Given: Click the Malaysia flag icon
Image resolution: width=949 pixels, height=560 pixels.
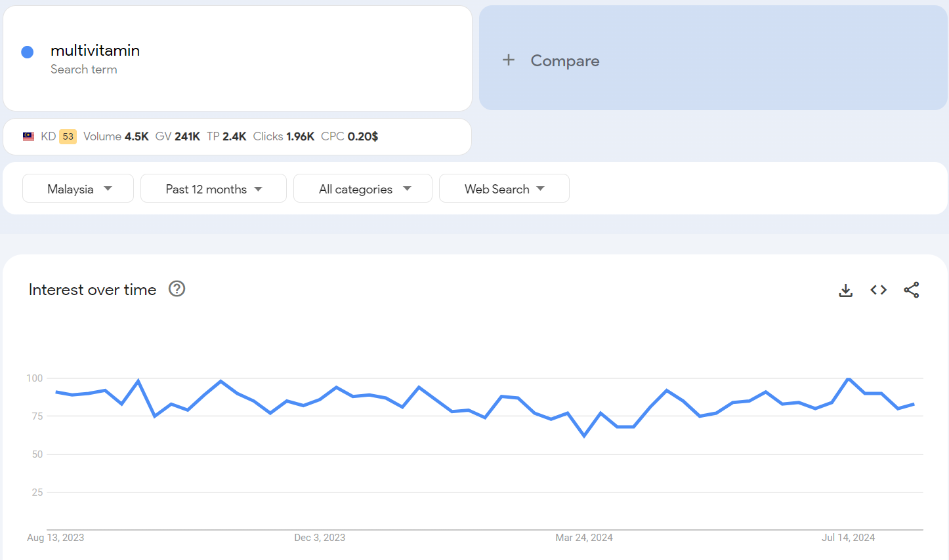Looking at the screenshot, I should pyautogui.click(x=28, y=136).
